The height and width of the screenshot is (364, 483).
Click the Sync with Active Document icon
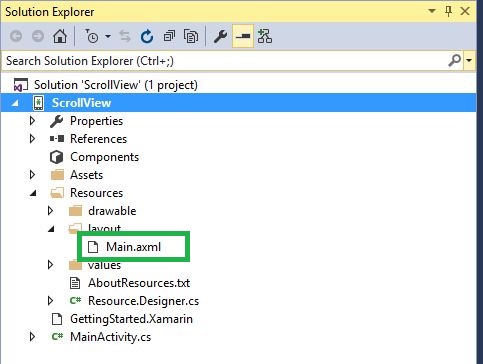[125, 36]
